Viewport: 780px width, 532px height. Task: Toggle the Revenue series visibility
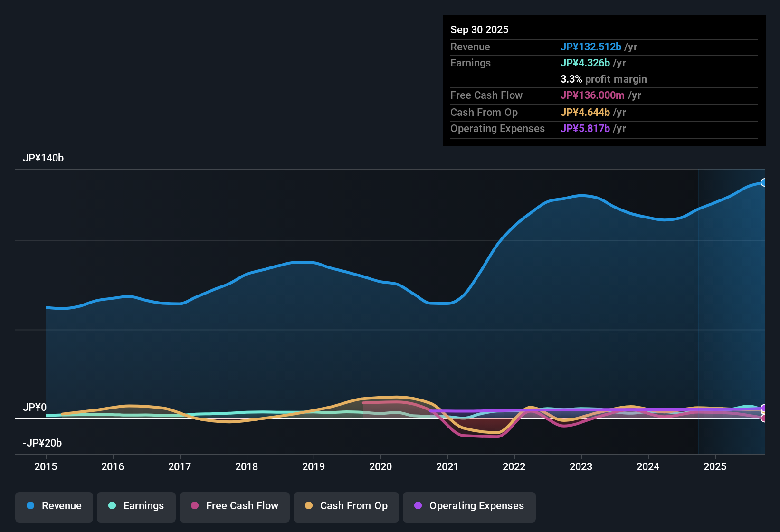tap(54, 506)
